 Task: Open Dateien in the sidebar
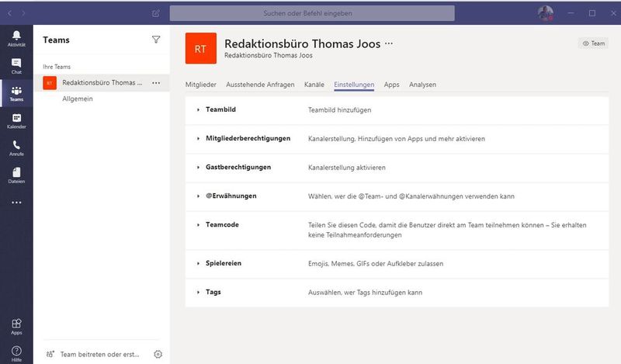[16, 175]
